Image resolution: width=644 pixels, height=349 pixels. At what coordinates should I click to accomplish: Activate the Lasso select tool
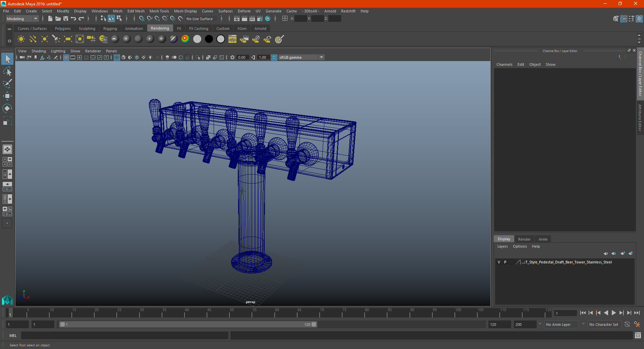coord(7,71)
